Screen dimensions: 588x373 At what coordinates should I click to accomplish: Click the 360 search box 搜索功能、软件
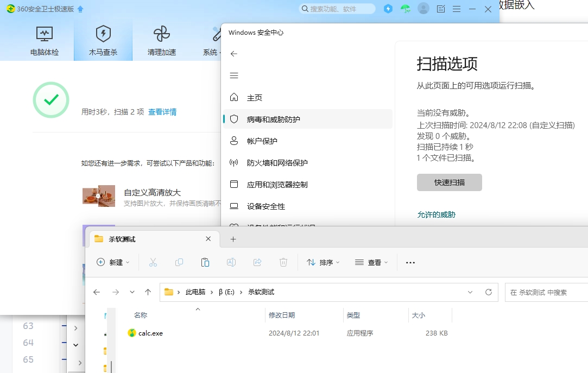coord(337,9)
